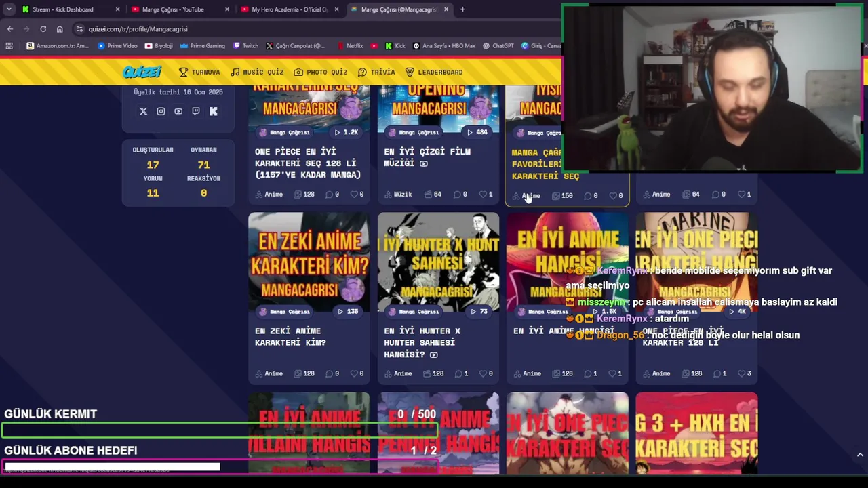Open En İyi Anime Villainı quiz thumbnail
This screenshot has width=868, height=488.
309,433
